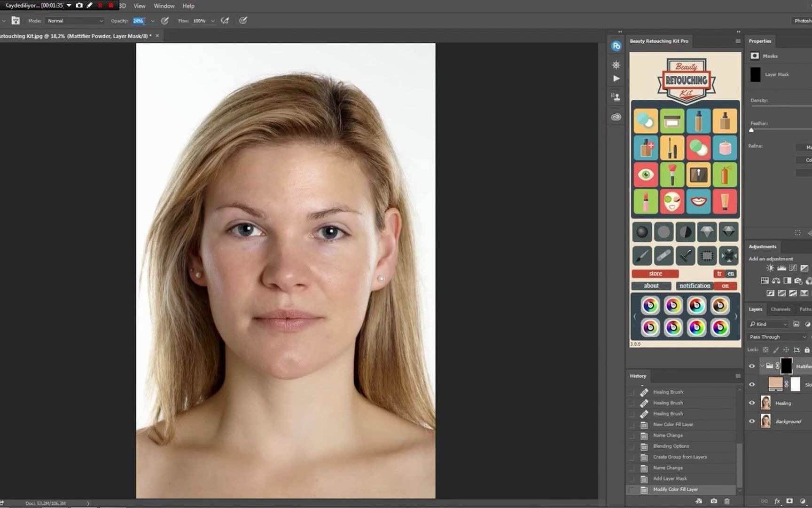The height and width of the screenshot is (508, 812).
Task: Select the mascara tool icon
Action: pyautogui.click(x=672, y=148)
